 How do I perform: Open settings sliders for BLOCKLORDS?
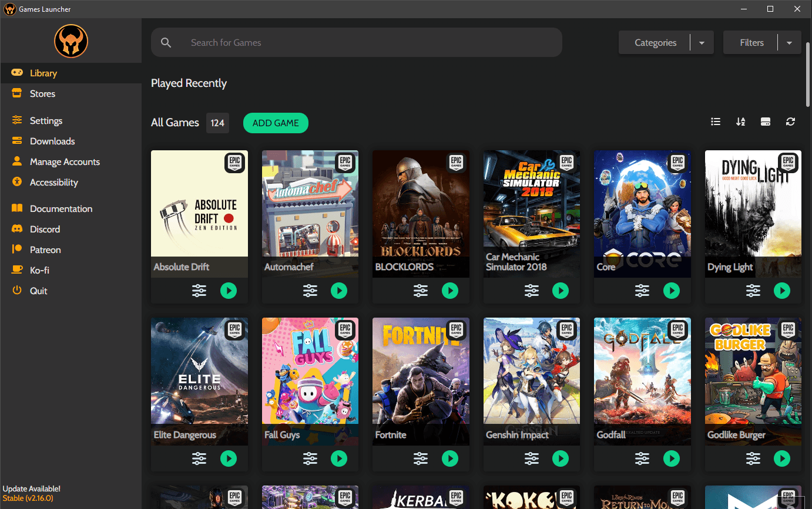421,291
